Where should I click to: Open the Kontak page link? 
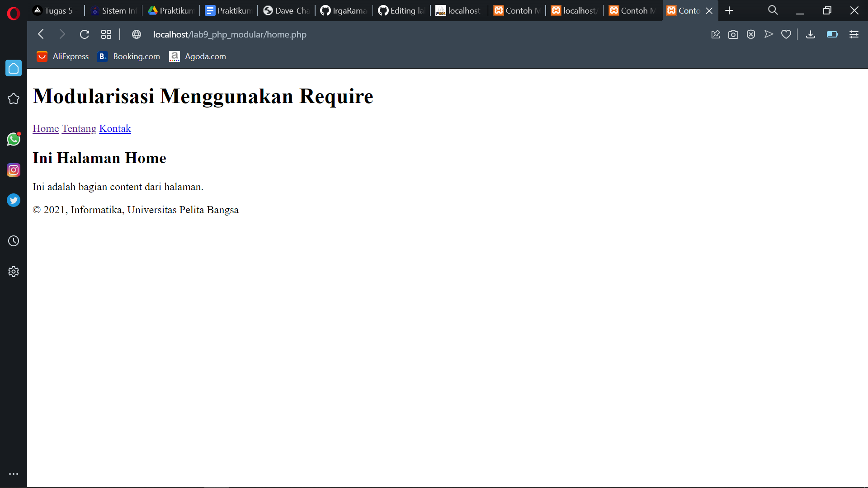[115, 128]
